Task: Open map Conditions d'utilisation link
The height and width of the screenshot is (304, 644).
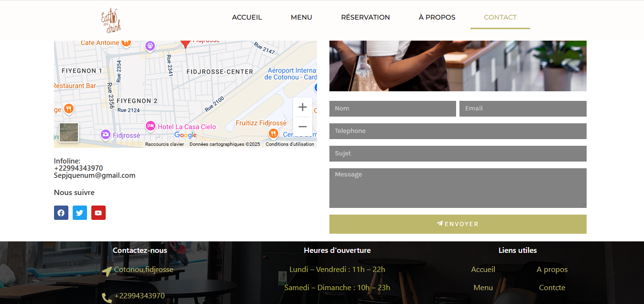Action: [x=290, y=144]
